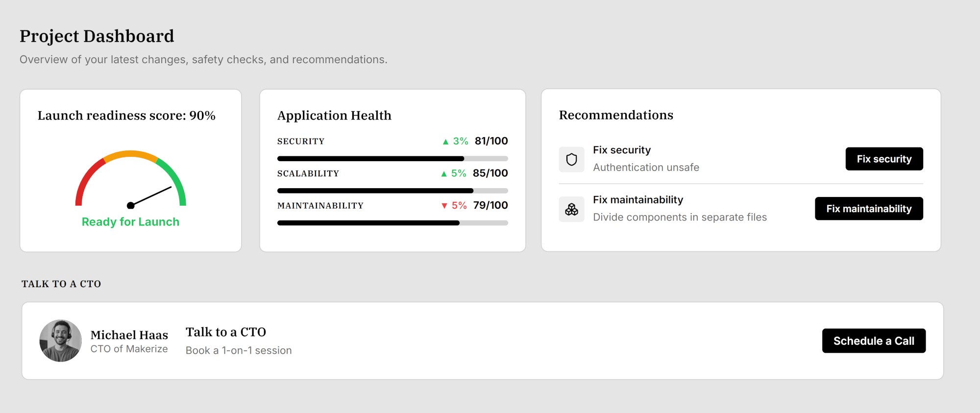Click the Project Dashboard heading
Image resolution: width=980 pixels, height=413 pixels.
[x=97, y=36]
